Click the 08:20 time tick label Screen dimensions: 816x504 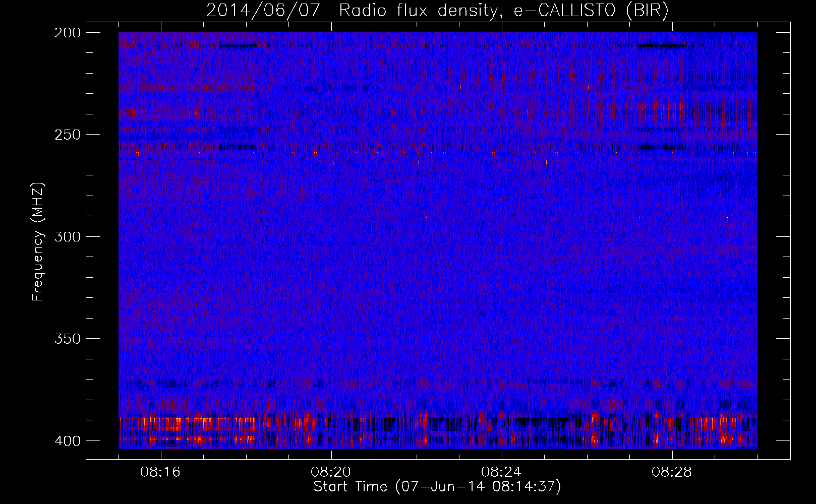pos(331,472)
